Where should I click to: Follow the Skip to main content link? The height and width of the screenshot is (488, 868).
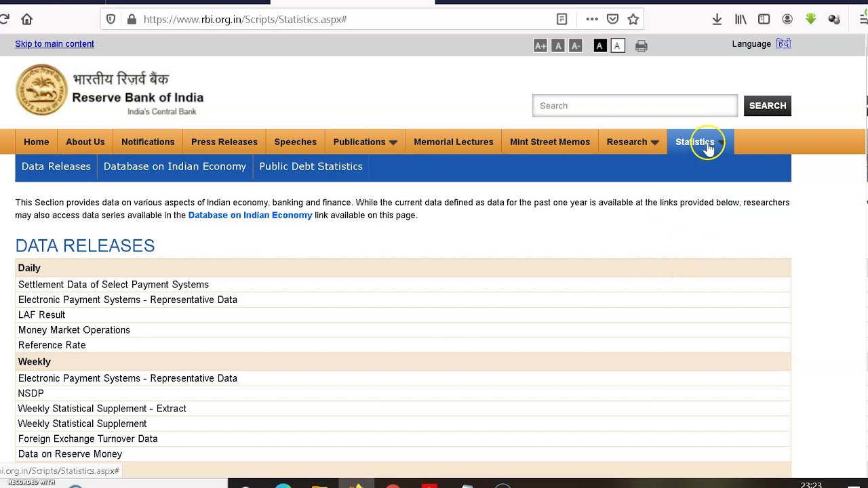[54, 44]
